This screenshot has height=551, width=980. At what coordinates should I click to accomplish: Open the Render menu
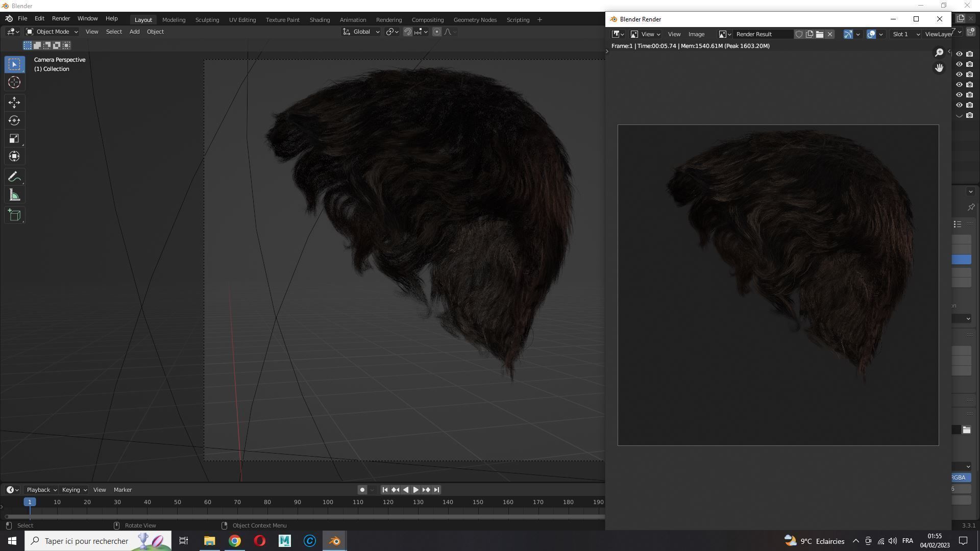(x=61, y=18)
